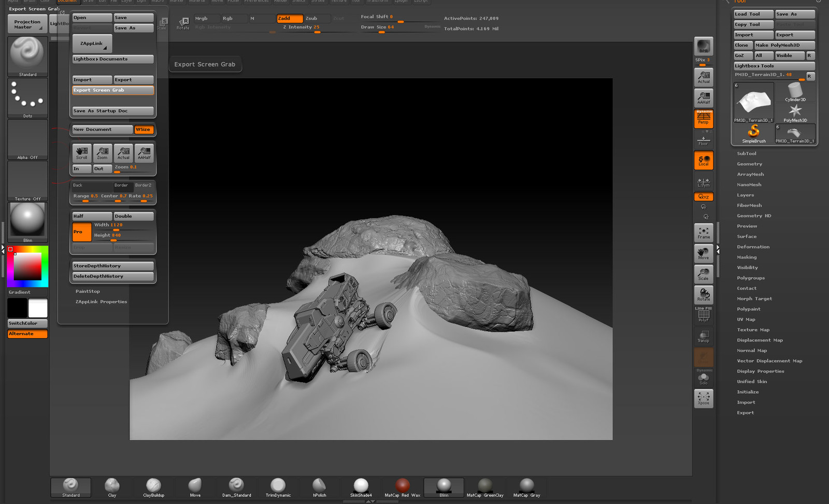
Task: Choose the MatCap GreenClay material
Action: 485,487
